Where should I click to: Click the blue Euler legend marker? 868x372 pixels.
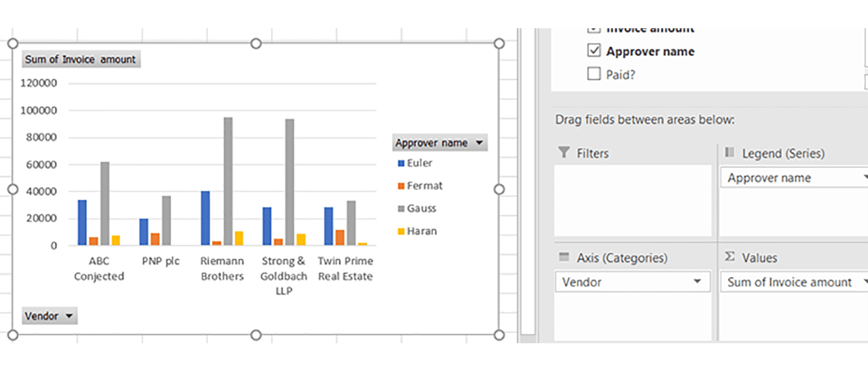(401, 163)
